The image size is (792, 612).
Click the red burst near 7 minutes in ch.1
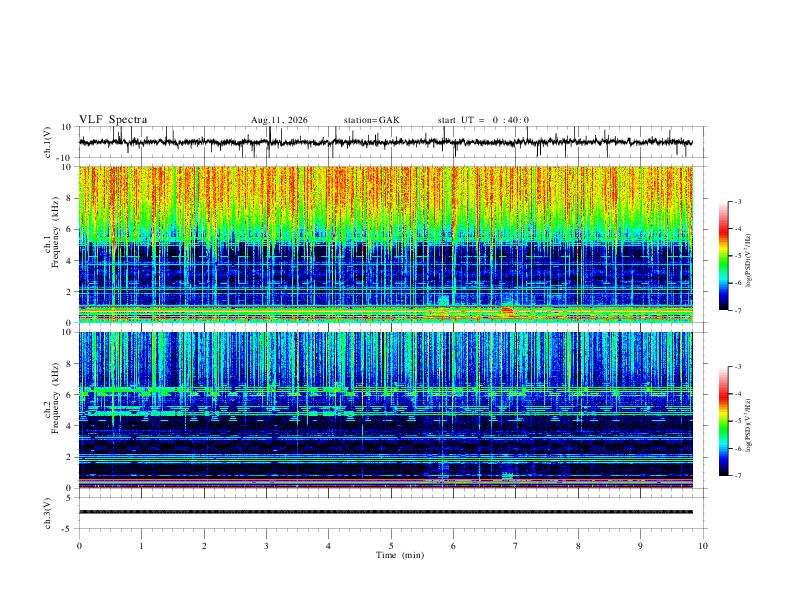pyautogui.click(x=507, y=310)
